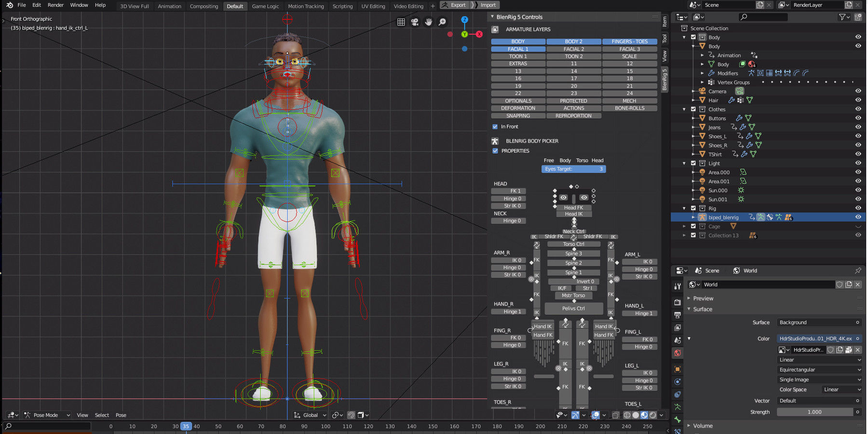Open the Equirectangular projection dropdown

(819, 370)
